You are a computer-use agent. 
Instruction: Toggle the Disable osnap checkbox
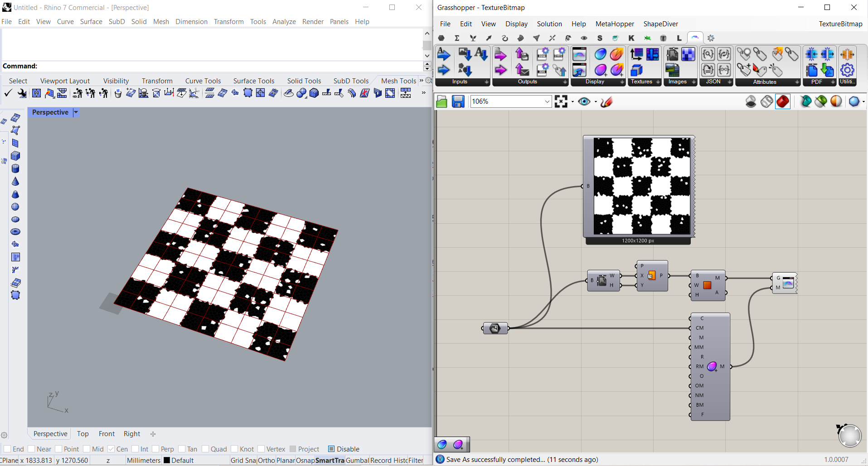(331, 449)
